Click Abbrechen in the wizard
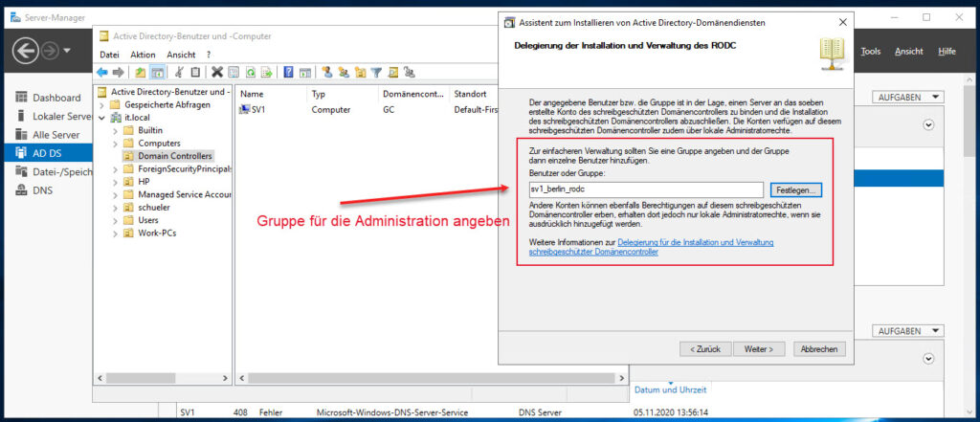 tap(819, 349)
